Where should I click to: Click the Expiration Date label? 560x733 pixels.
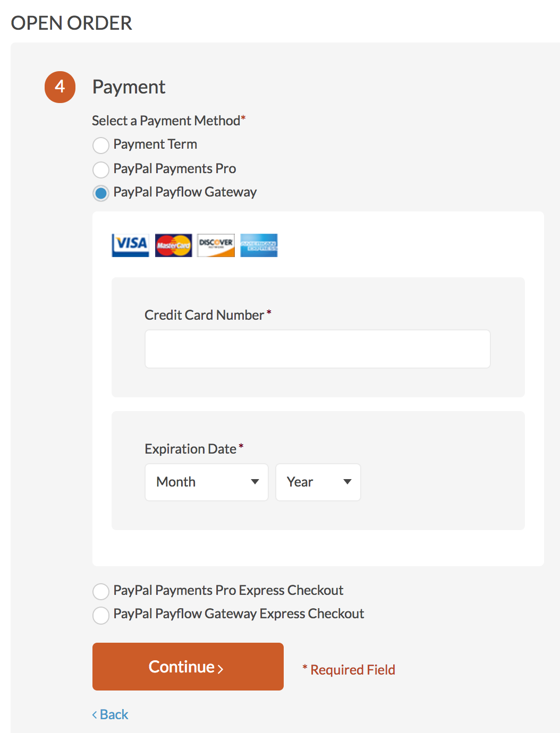point(191,449)
